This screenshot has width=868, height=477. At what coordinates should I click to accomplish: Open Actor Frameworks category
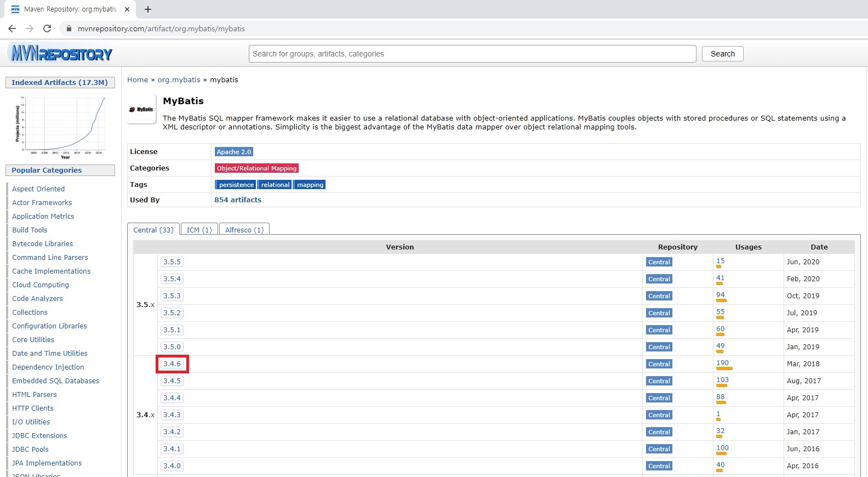(42, 202)
